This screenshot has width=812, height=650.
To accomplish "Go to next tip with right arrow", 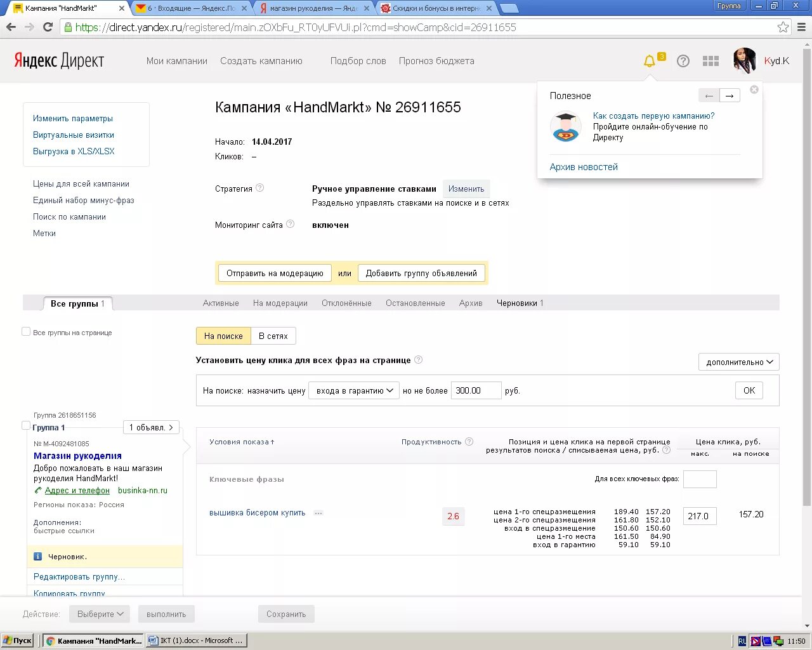I will 730,96.
